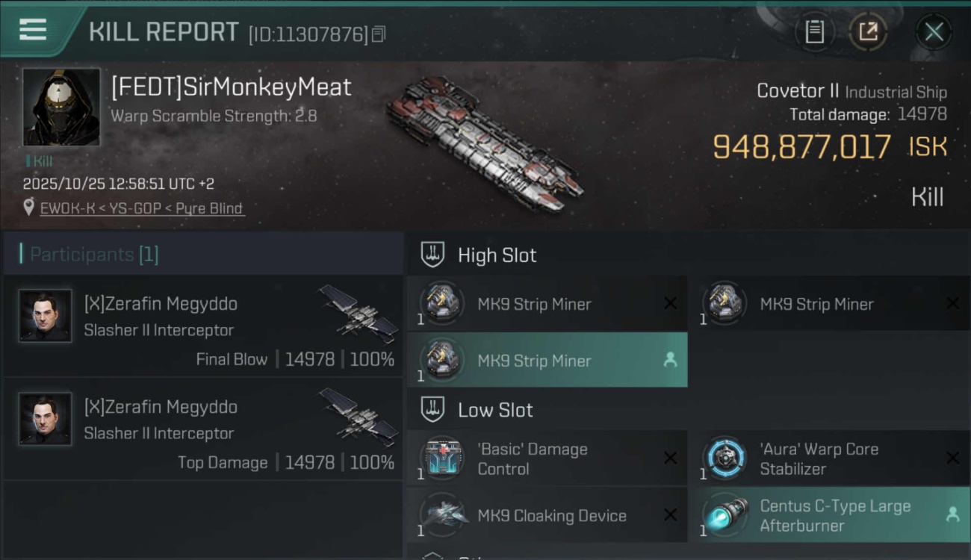
Task: Click the 'Aura' Warp Core Stabilizer icon
Action: [x=725, y=458]
